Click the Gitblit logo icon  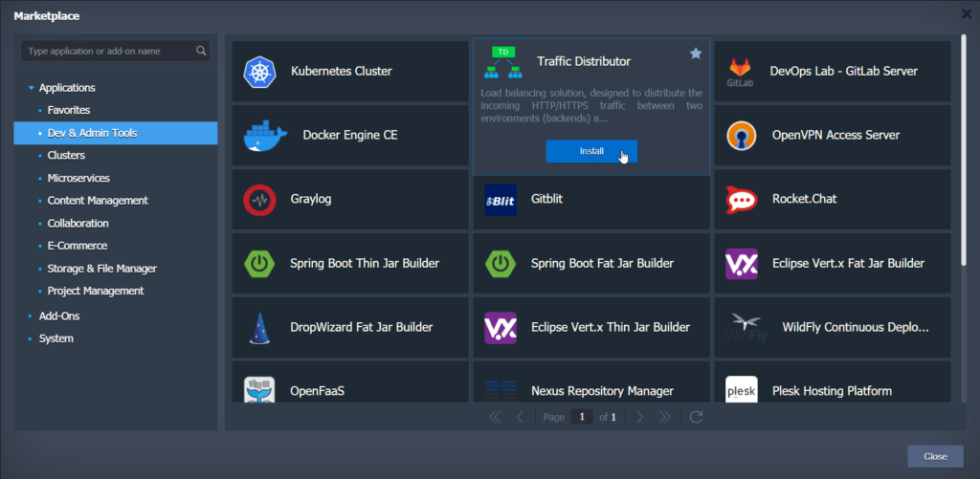[501, 200]
